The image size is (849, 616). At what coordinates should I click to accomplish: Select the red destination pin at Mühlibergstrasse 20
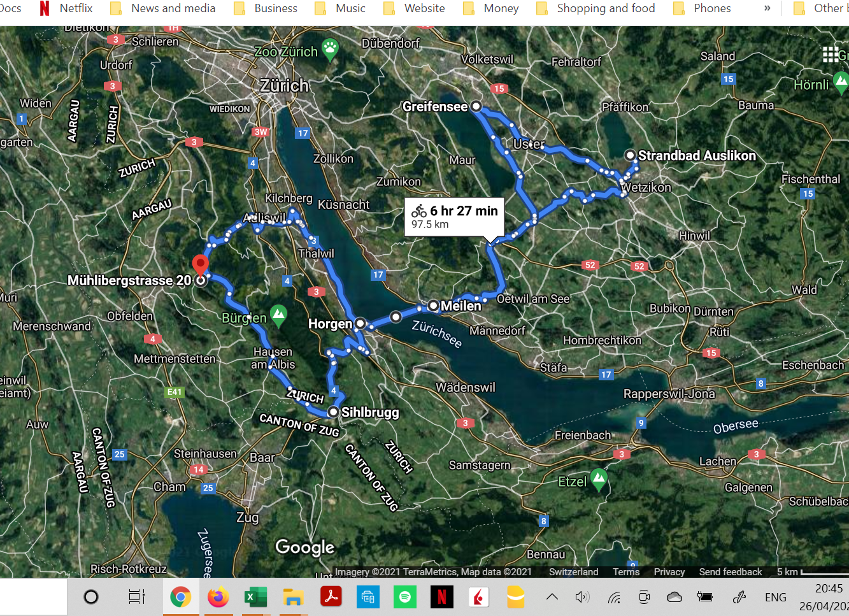pyautogui.click(x=201, y=266)
